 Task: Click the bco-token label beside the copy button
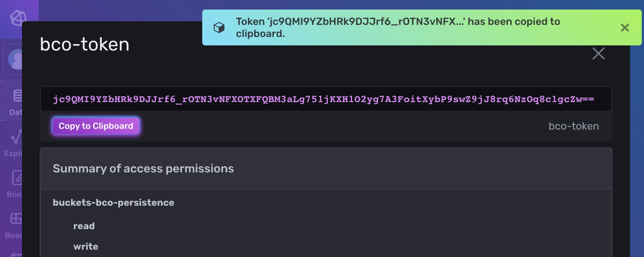point(574,126)
